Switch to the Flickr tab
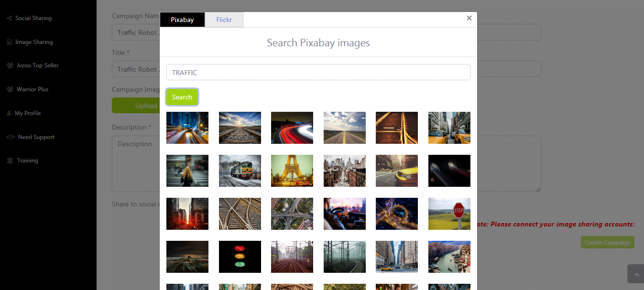Screen dimensions: 644x290 click(x=224, y=20)
